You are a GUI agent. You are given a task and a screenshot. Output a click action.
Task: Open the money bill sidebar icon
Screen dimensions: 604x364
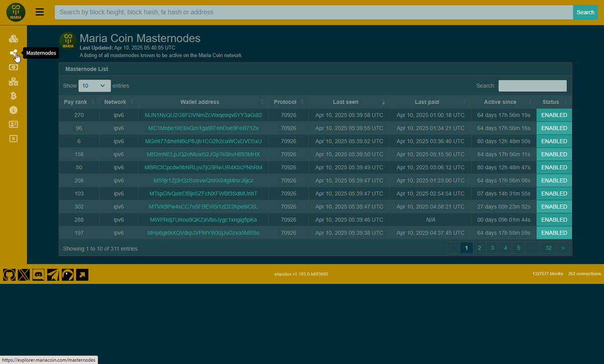[x=14, y=67]
